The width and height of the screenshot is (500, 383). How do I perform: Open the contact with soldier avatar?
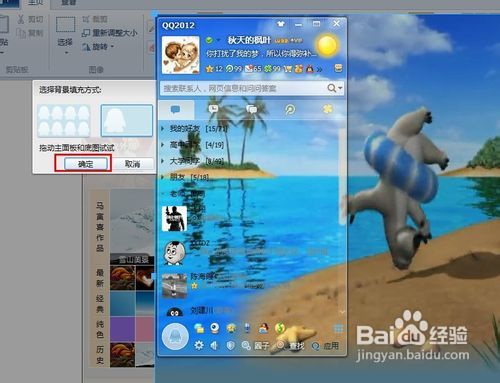tap(174, 218)
